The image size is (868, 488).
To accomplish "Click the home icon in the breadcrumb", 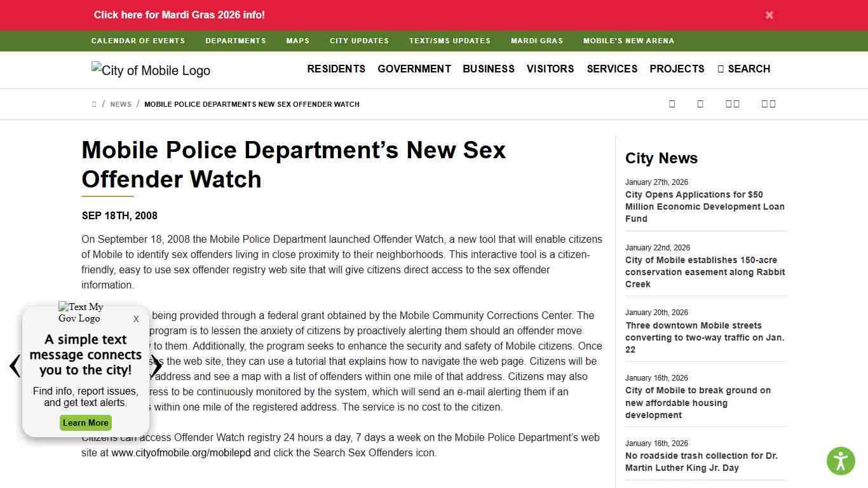I will coord(93,104).
